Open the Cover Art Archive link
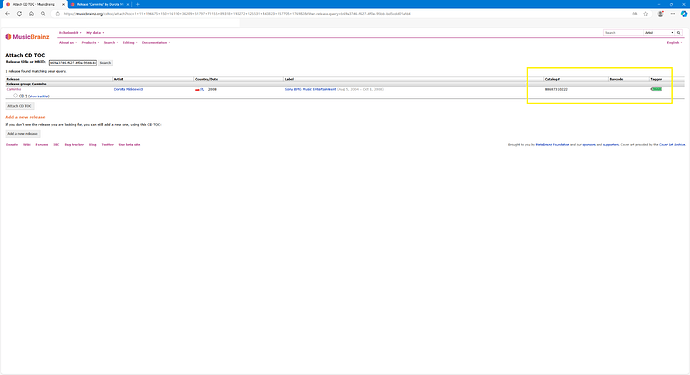 672,145
